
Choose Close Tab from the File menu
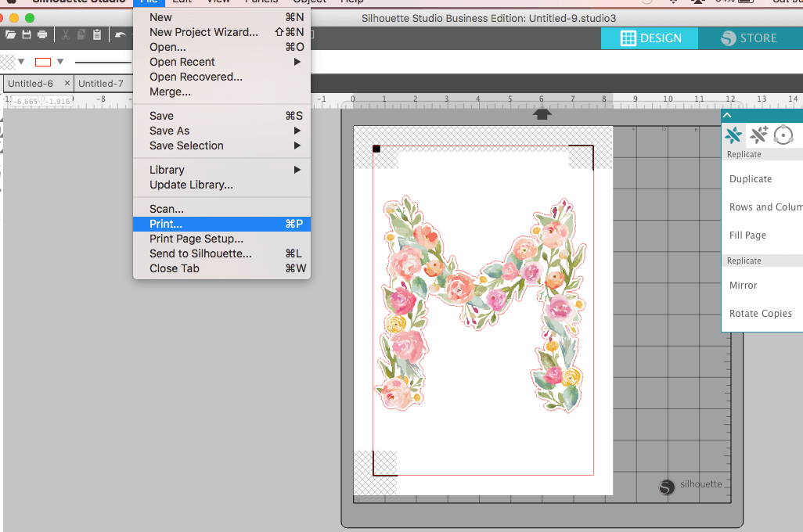pyautogui.click(x=221, y=268)
